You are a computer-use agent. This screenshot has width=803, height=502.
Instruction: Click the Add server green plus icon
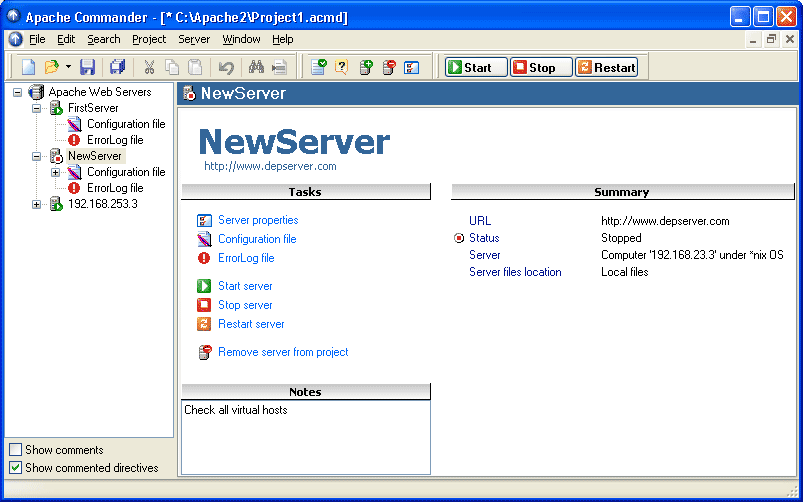pos(366,67)
